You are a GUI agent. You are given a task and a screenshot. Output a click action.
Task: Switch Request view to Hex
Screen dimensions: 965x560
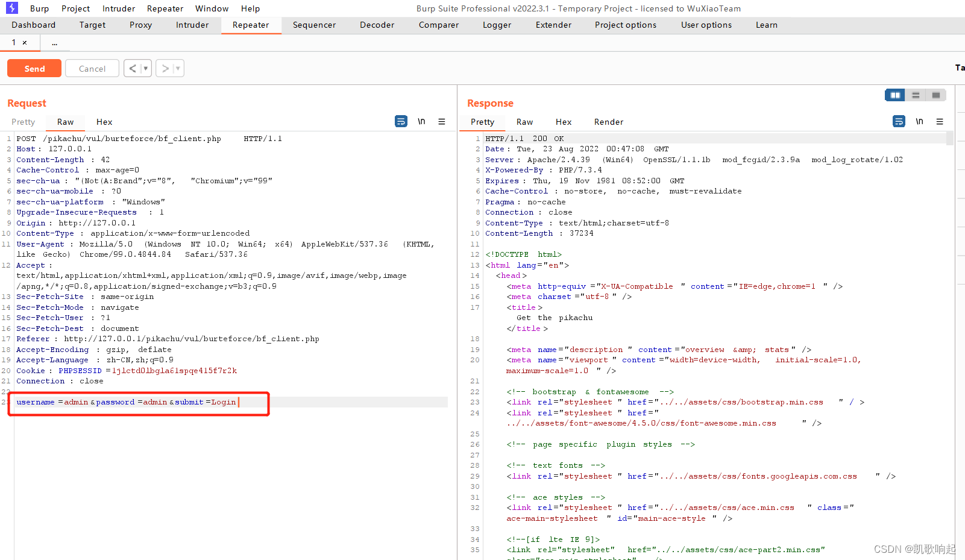click(104, 122)
